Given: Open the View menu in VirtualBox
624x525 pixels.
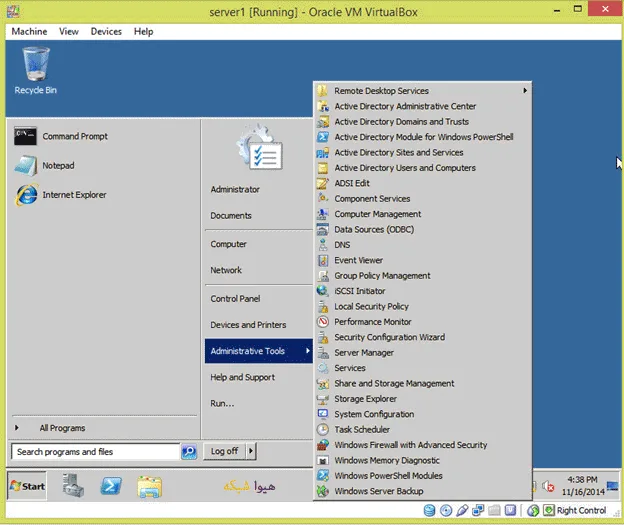Looking at the screenshot, I should pyautogui.click(x=69, y=31).
